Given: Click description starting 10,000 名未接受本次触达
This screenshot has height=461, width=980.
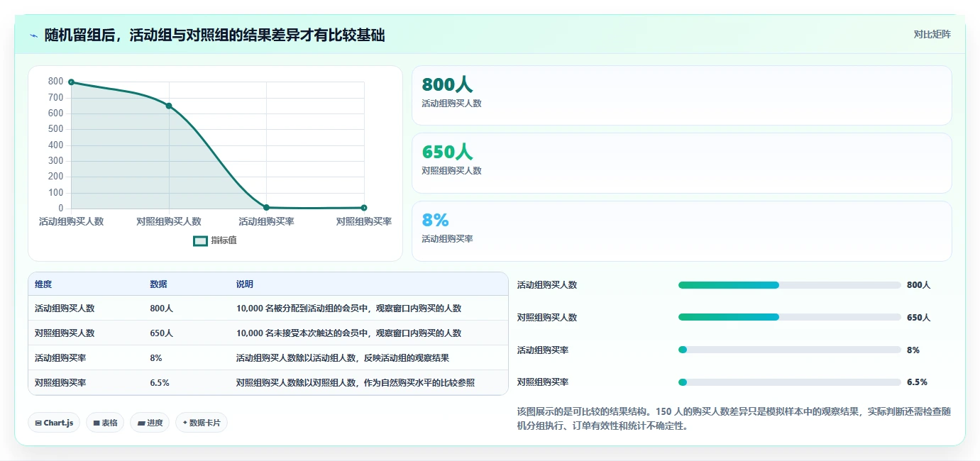Looking at the screenshot, I should [x=349, y=333].
